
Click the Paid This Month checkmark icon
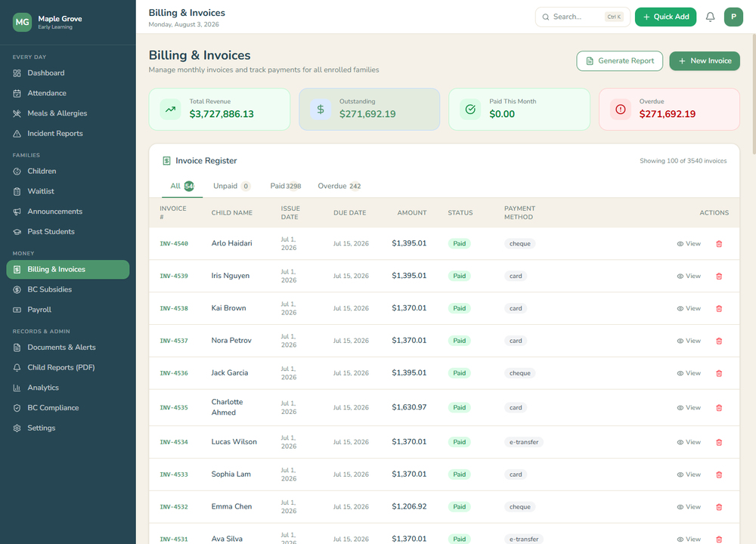(470, 110)
